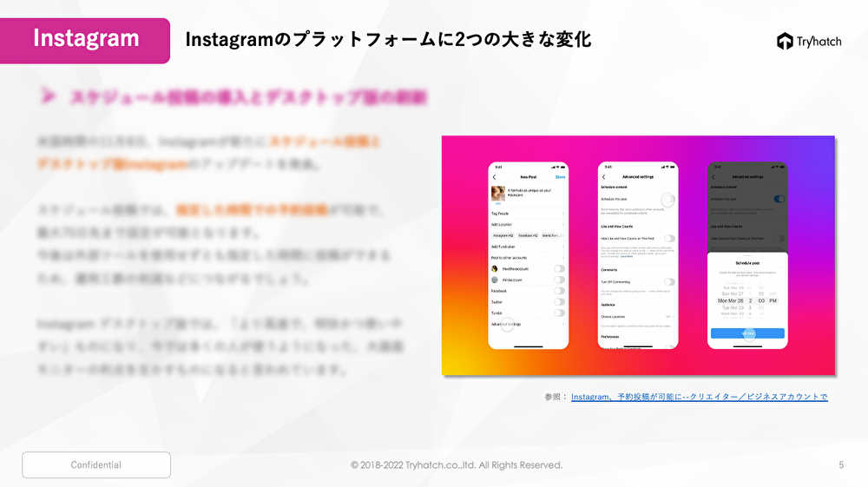This screenshot has height=487, width=868.
Task: Tap back chevron on the dimmed Advanced settings screen
Action: [x=713, y=177]
